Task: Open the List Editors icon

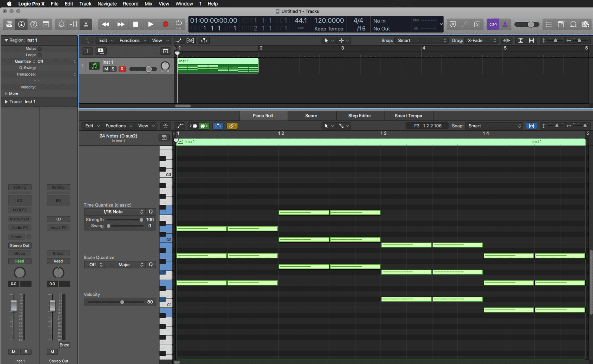Action: [x=549, y=24]
